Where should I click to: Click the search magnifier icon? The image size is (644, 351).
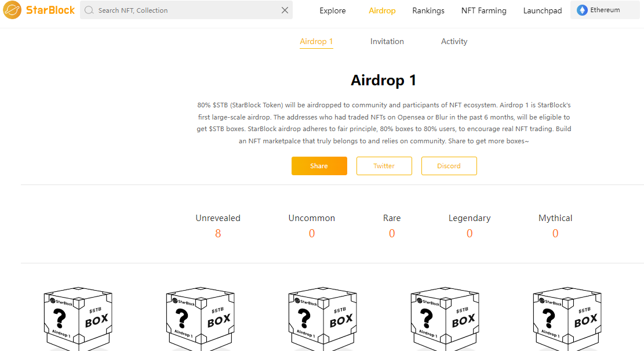89,10
